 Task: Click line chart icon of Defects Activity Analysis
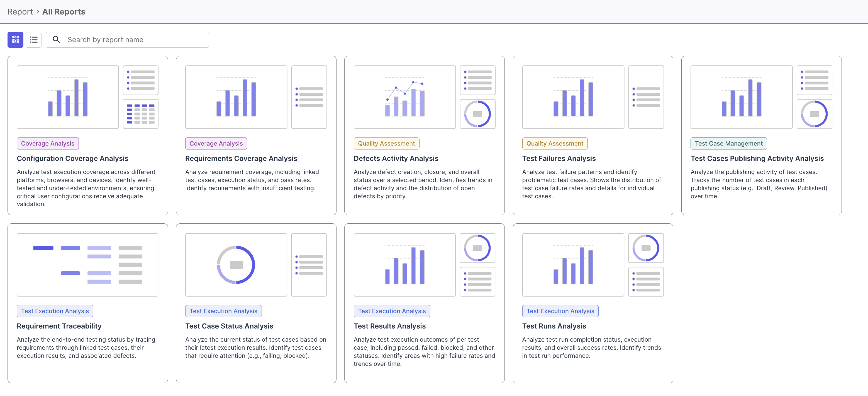coord(404,97)
